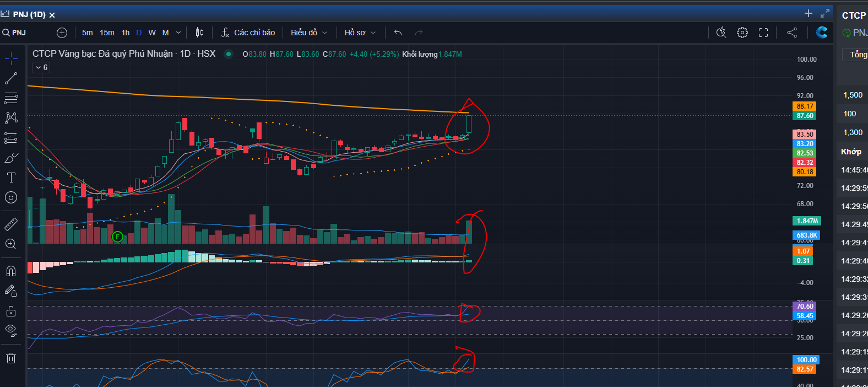Click the 1,500 volume value in right panel
The image size is (868, 387).
(x=853, y=95)
